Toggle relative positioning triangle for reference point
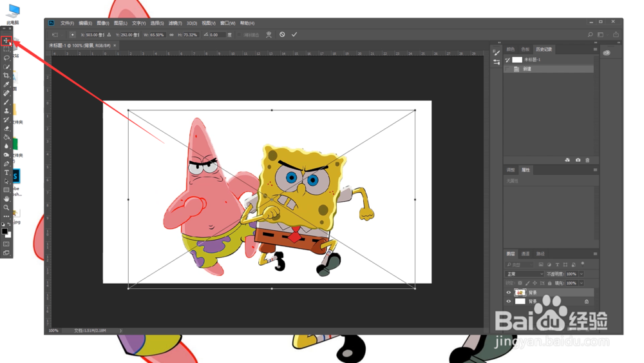644x363 pixels. click(x=109, y=35)
